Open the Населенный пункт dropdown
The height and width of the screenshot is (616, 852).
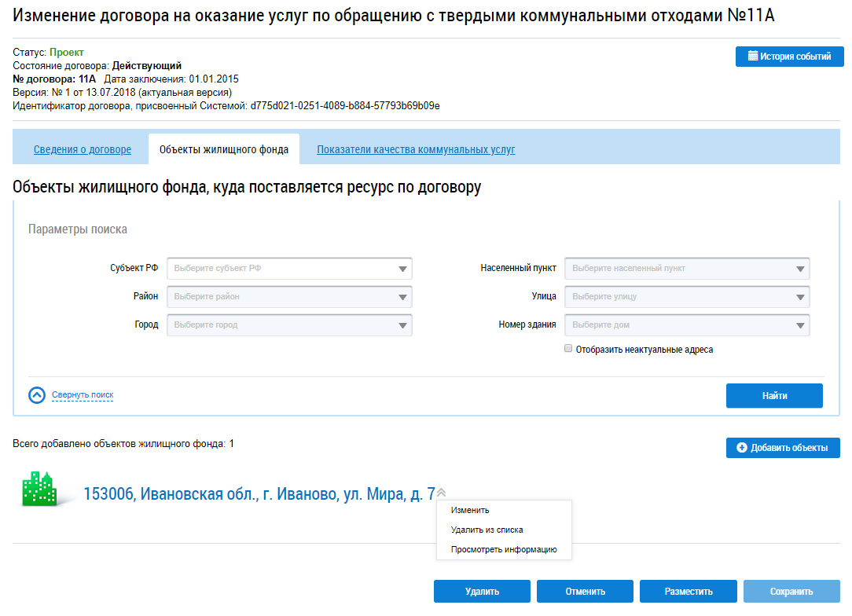[x=686, y=269]
